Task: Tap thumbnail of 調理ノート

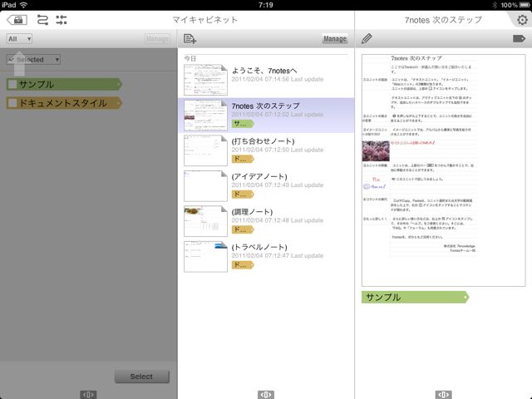Action: coord(205,221)
